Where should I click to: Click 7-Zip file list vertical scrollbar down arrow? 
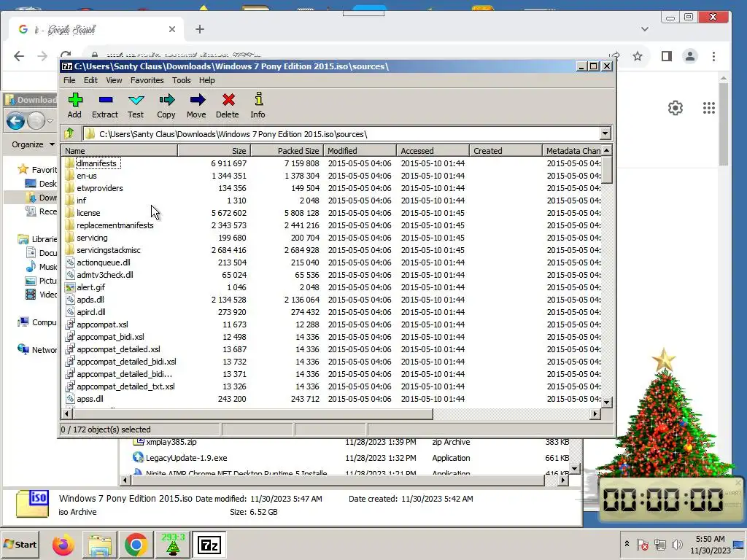pyautogui.click(x=606, y=402)
